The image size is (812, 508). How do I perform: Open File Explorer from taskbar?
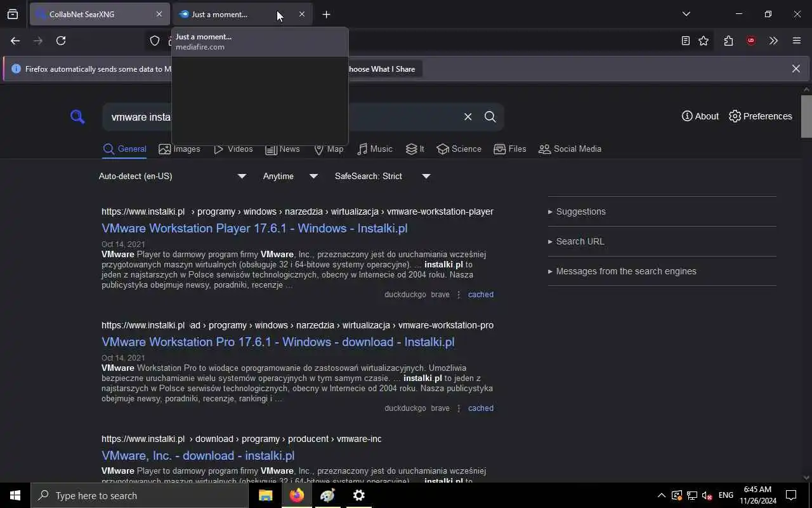pyautogui.click(x=265, y=495)
